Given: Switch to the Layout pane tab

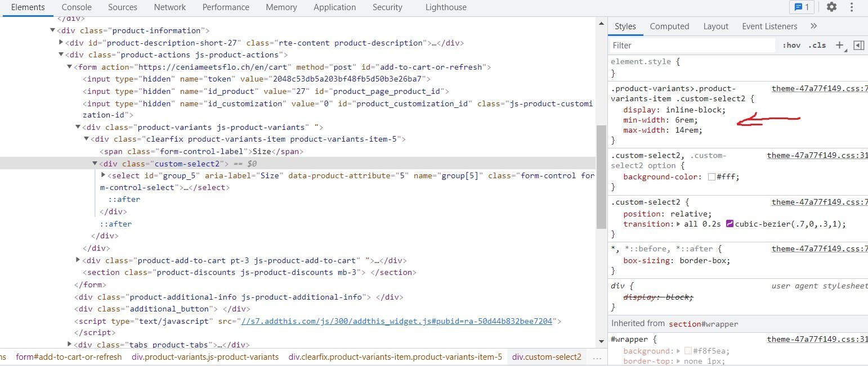Looking at the screenshot, I should (x=716, y=26).
